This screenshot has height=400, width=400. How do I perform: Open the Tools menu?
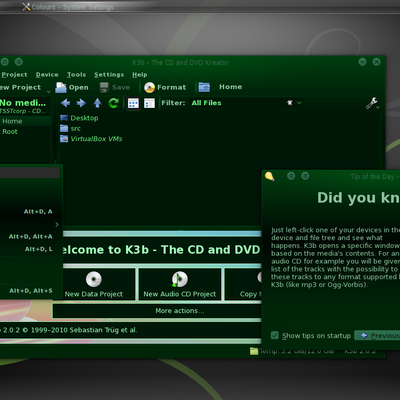[x=76, y=75]
